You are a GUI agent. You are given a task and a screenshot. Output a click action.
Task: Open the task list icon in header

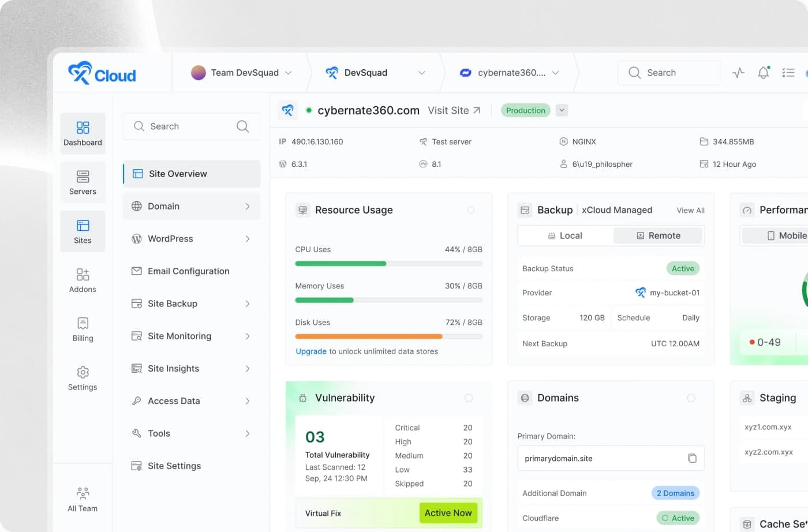pos(788,73)
